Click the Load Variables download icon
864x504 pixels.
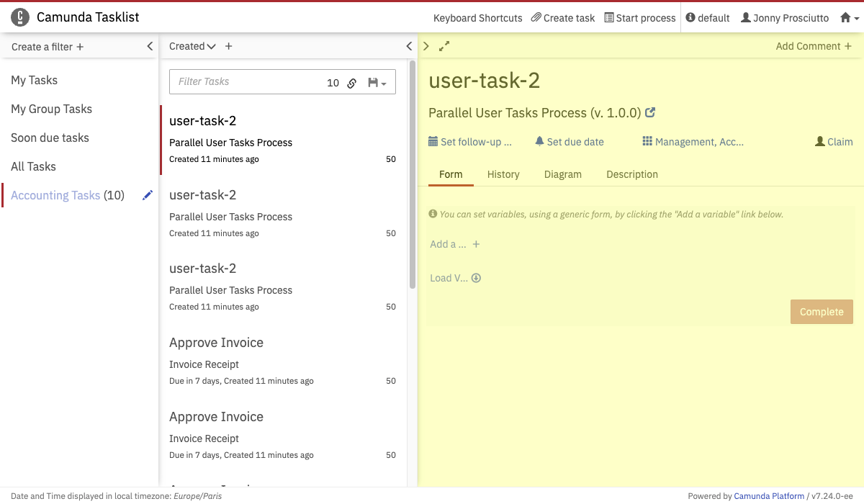(x=476, y=278)
